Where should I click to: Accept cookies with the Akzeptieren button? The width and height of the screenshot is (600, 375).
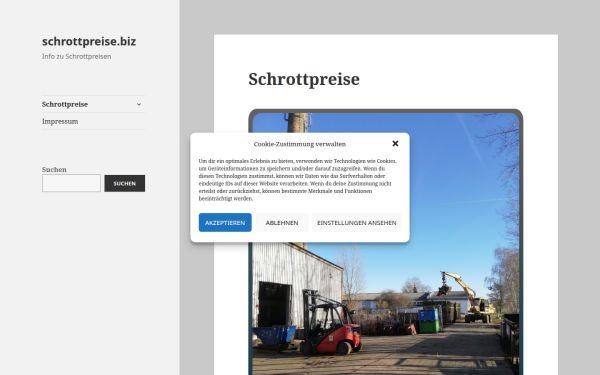click(x=225, y=222)
